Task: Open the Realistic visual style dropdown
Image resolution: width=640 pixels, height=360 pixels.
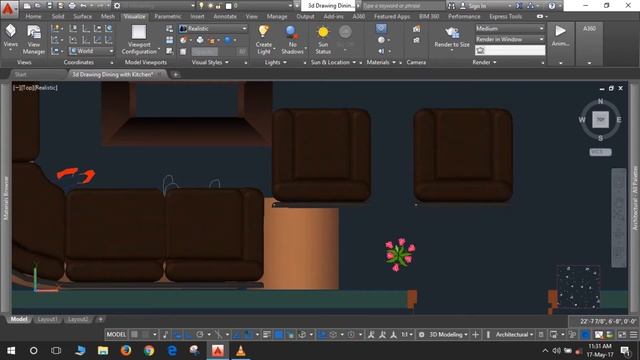Action: click(213, 29)
